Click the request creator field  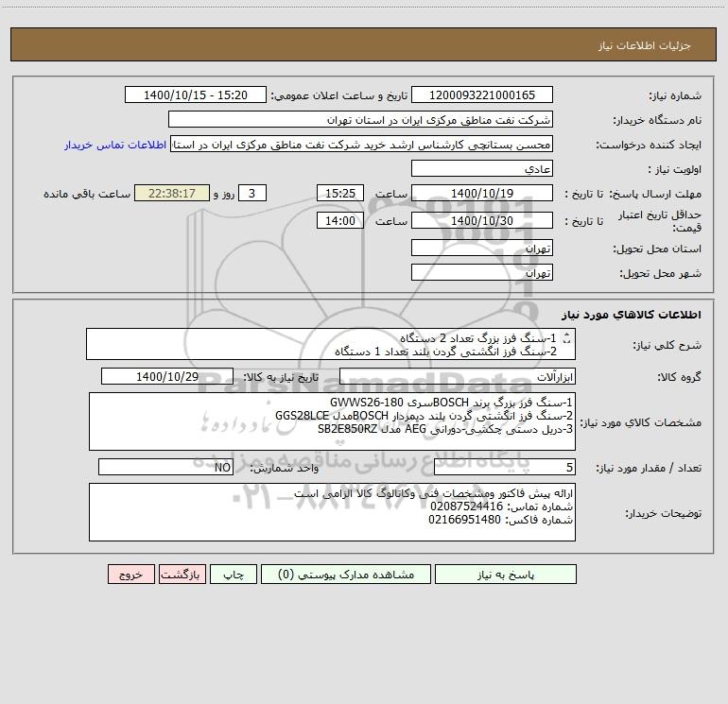tap(362, 144)
